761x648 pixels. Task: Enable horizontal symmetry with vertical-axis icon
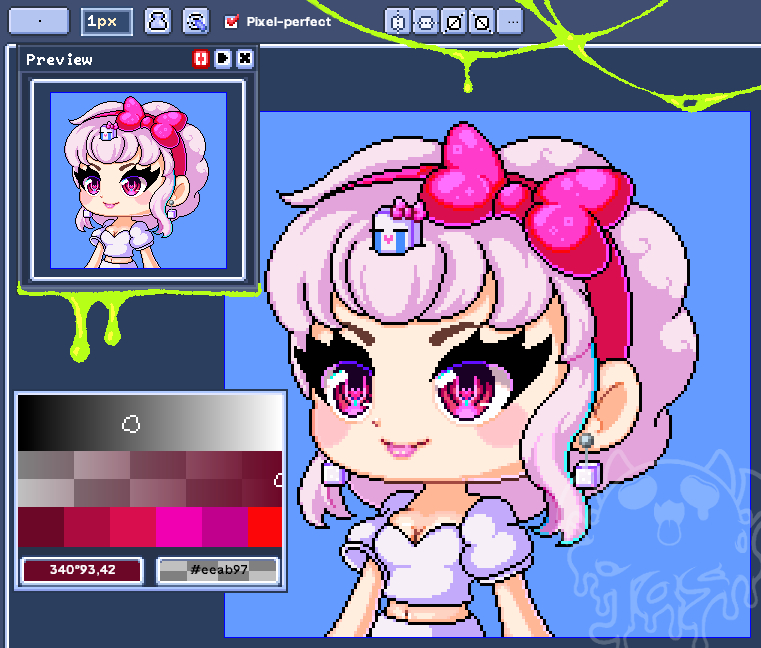click(398, 21)
